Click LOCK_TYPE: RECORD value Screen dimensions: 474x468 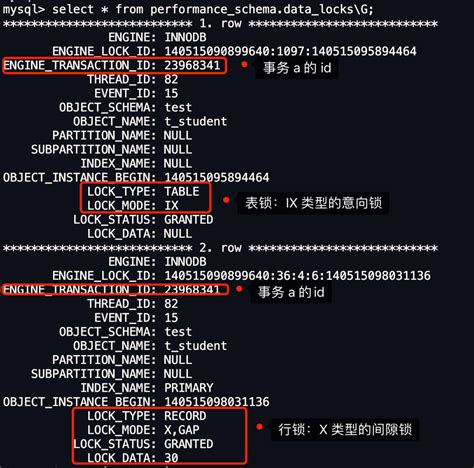pos(185,416)
